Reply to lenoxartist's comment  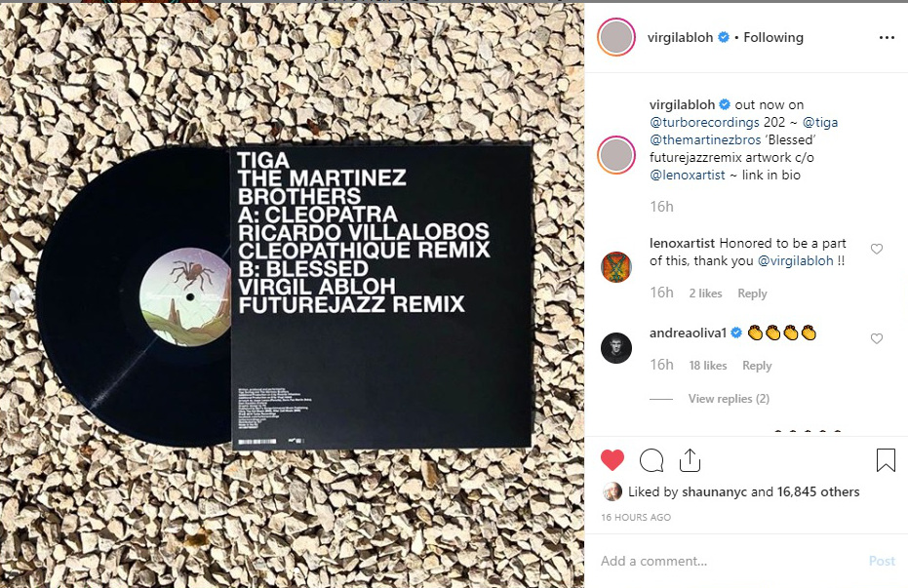pyautogui.click(x=752, y=294)
